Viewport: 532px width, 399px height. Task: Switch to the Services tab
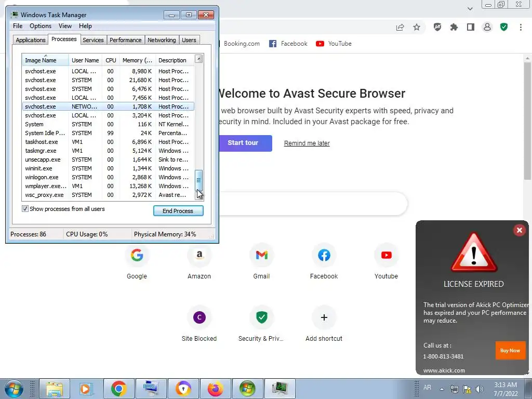point(93,40)
